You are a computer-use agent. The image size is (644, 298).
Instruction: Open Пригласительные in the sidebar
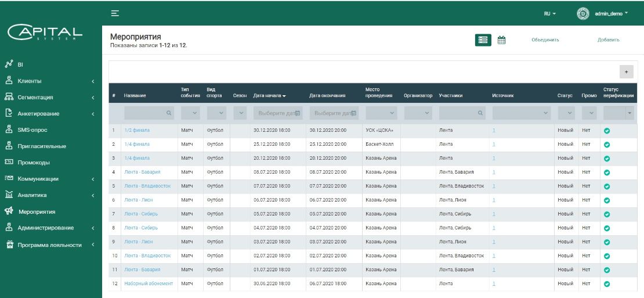(x=42, y=146)
